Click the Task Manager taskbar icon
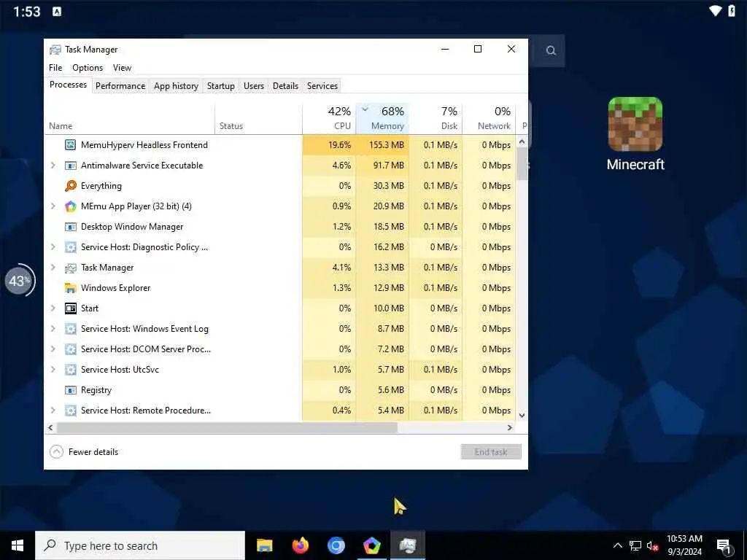The width and height of the screenshot is (747, 560). click(408, 545)
